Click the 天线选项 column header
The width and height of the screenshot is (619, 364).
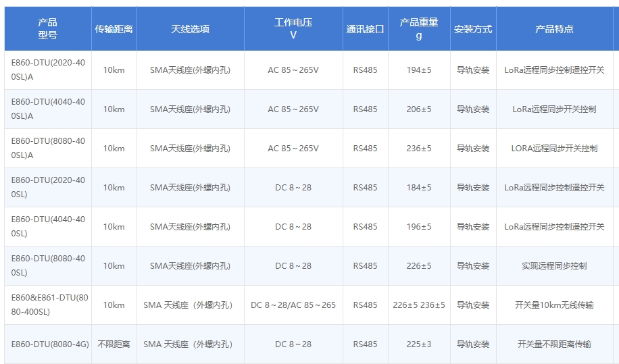pos(191,29)
